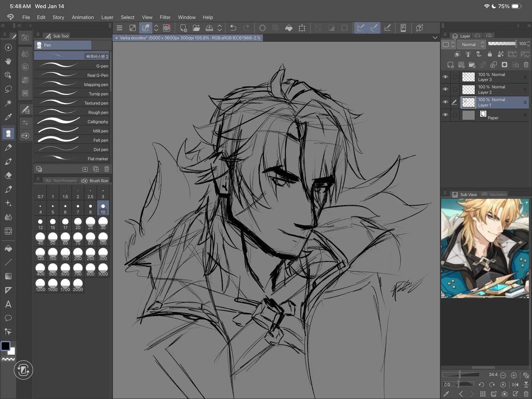Screen dimensions: 532x399
Task: Click the New layer folder icon
Action: coord(473,64)
